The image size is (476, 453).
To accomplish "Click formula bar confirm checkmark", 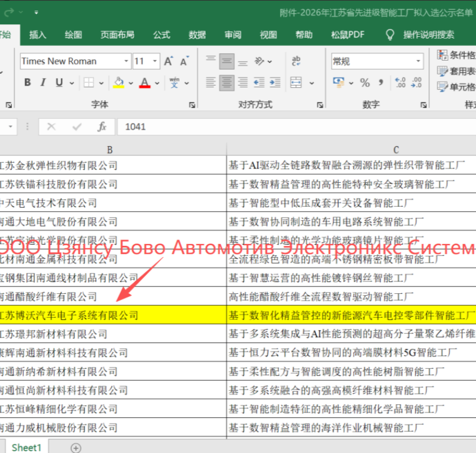I will pyautogui.click(x=77, y=127).
